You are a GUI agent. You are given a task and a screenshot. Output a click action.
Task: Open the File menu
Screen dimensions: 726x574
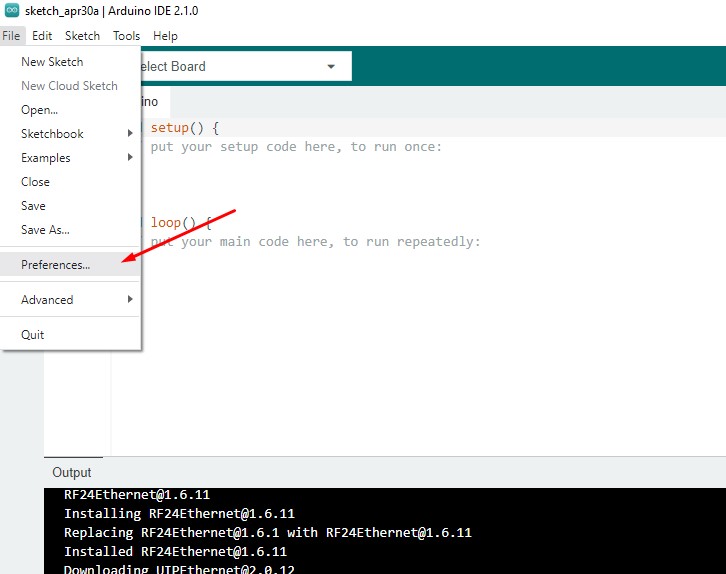[x=11, y=36]
